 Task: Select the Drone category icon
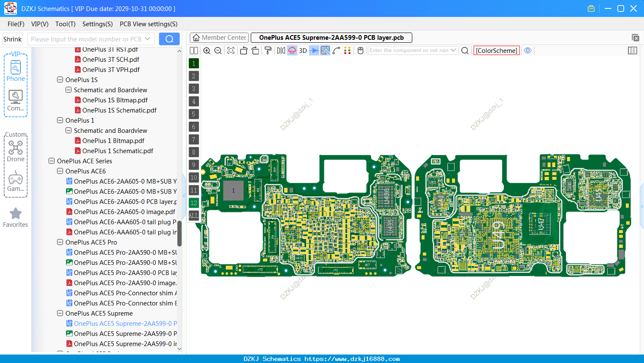(16, 151)
